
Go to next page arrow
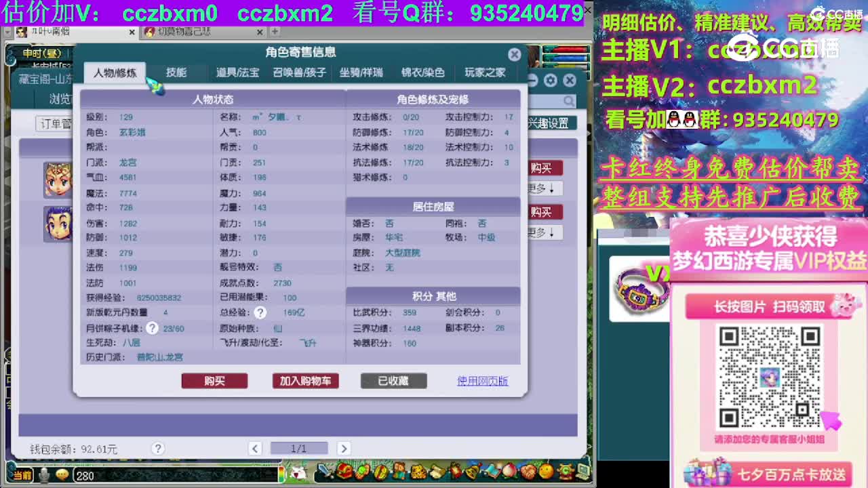tap(343, 448)
